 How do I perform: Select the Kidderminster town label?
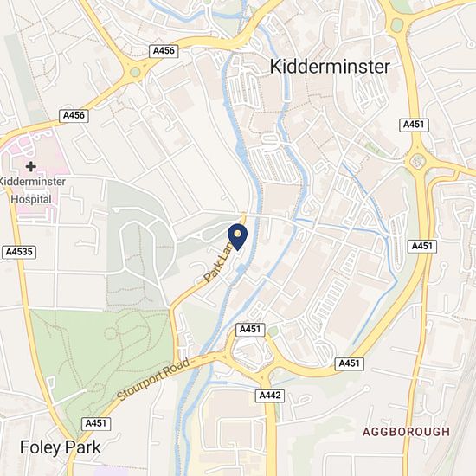(330, 67)
